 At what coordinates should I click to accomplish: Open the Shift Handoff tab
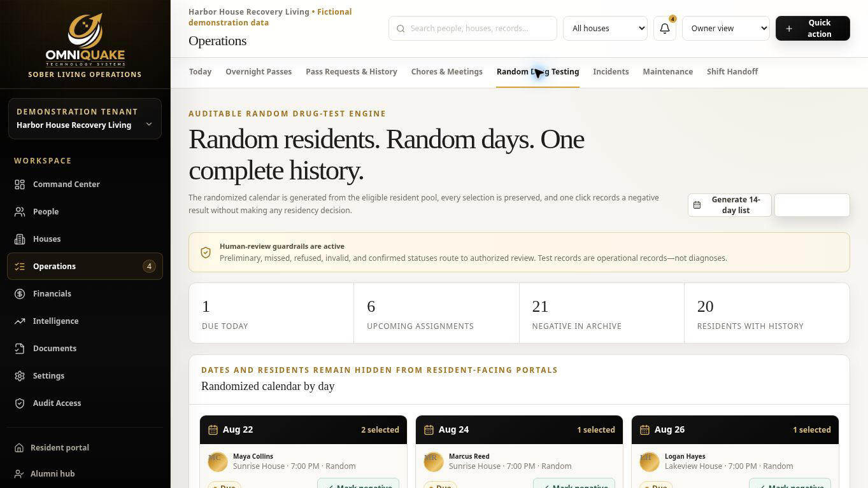tap(732, 72)
